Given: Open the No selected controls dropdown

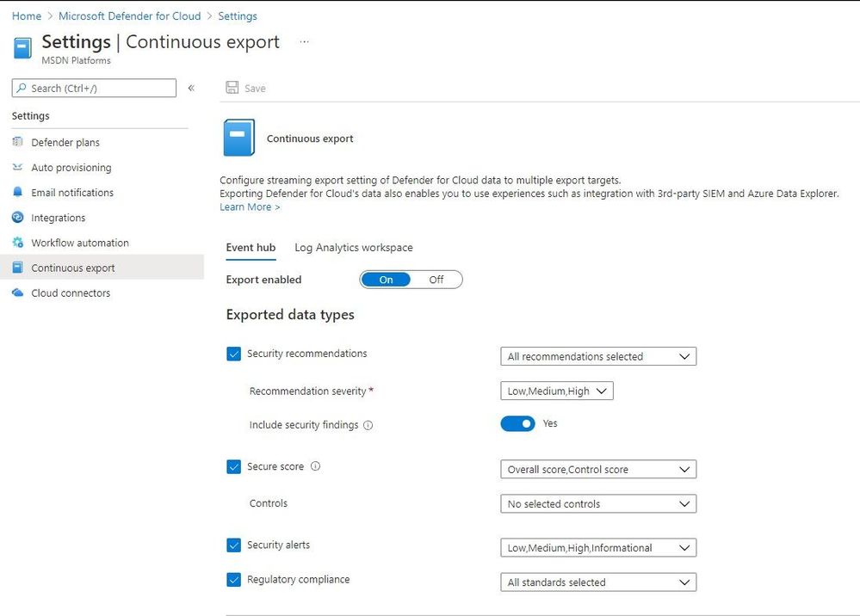Looking at the screenshot, I should pyautogui.click(x=598, y=503).
